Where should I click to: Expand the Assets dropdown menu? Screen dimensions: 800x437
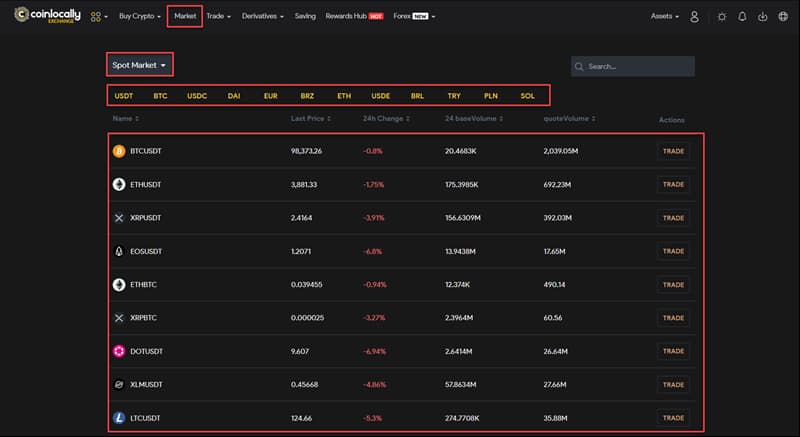pyautogui.click(x=665, y=16)
